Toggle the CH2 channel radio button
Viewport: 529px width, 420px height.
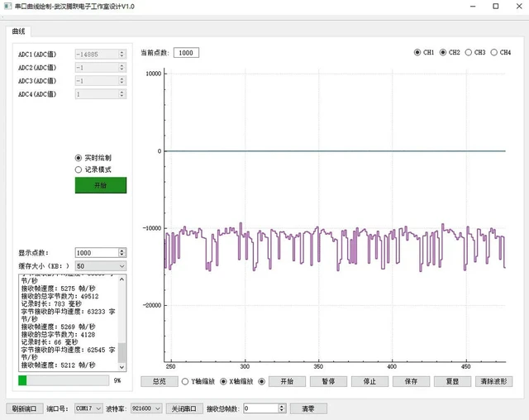coord(443,52)
